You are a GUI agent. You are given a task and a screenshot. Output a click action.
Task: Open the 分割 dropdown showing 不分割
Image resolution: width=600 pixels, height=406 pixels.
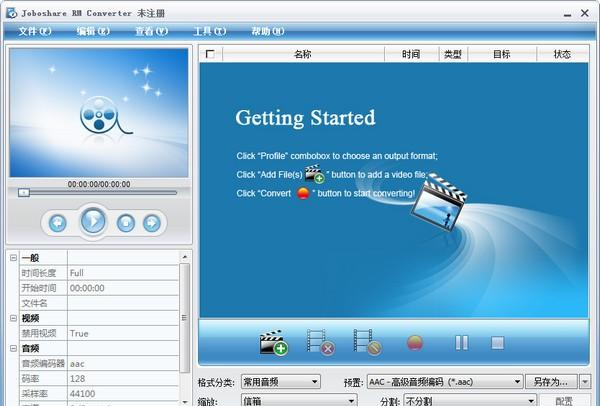470,400
